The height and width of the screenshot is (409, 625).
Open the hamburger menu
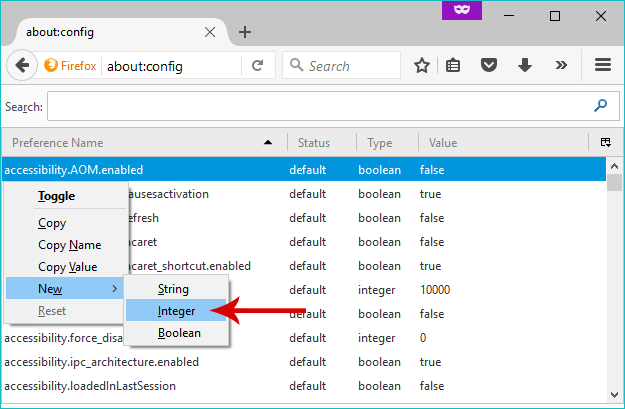pos(602,66)
